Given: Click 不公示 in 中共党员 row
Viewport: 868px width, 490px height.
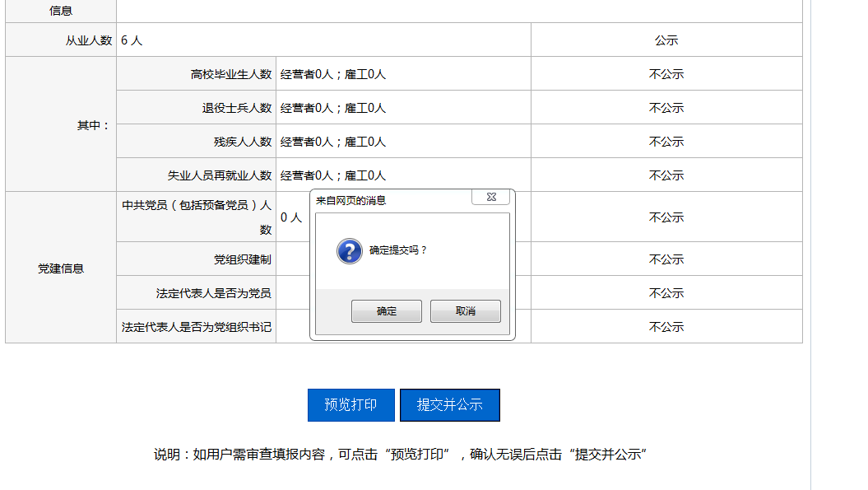Looking at the screenshot, I should click(666, 218).
